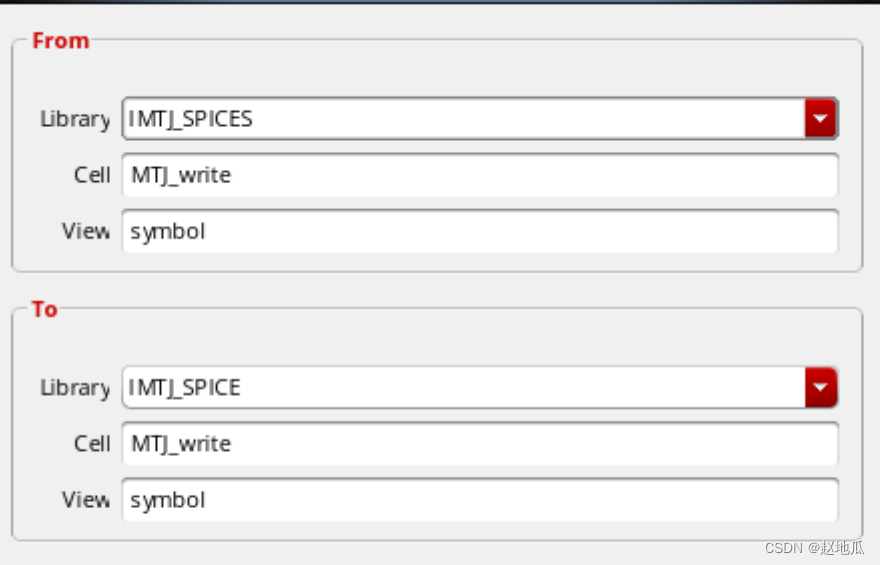Screen dimensions: 880x565
Task: Focus the From Cell field MTJ_write
Action: coord(480,175)
